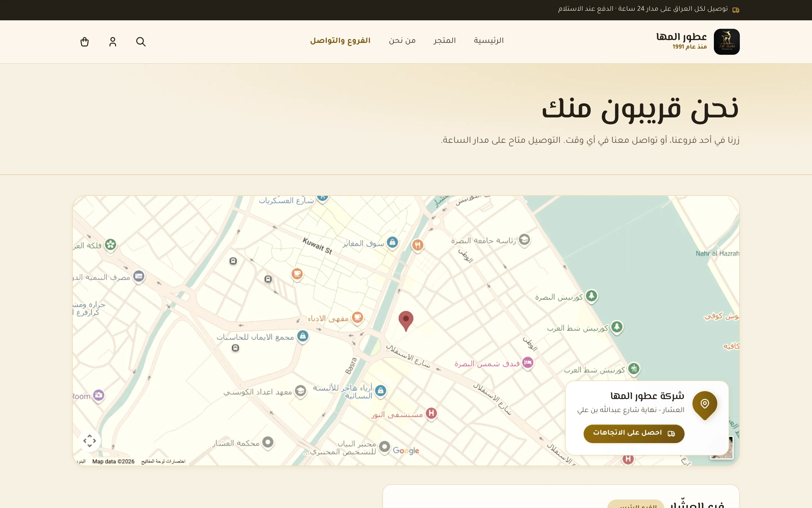Open the user account icon
Image resolution: width=812 pixels, height=508 pixels.
click(x=113, y=42)
